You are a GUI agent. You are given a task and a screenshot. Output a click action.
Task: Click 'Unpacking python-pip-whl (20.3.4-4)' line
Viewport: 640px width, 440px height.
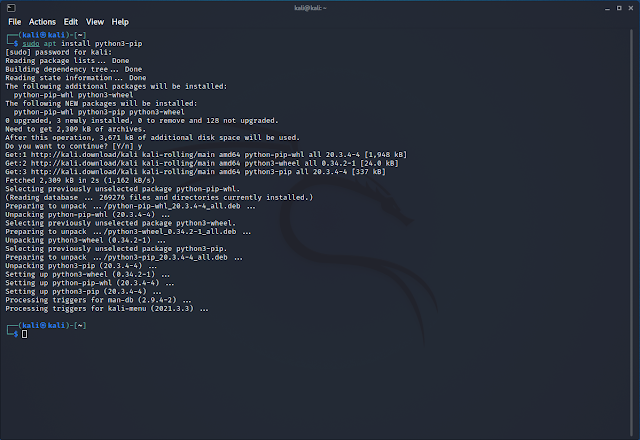coord(87,215)
